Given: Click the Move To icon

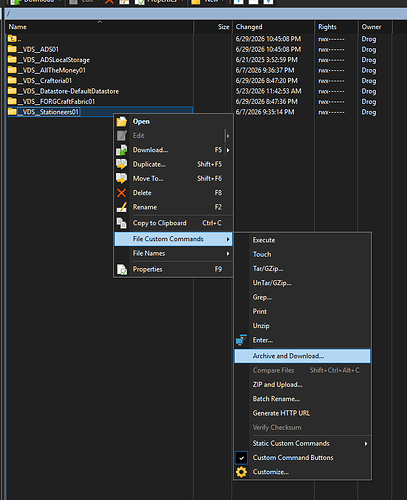Looking at the screenshot, I should tap(122, 178).
